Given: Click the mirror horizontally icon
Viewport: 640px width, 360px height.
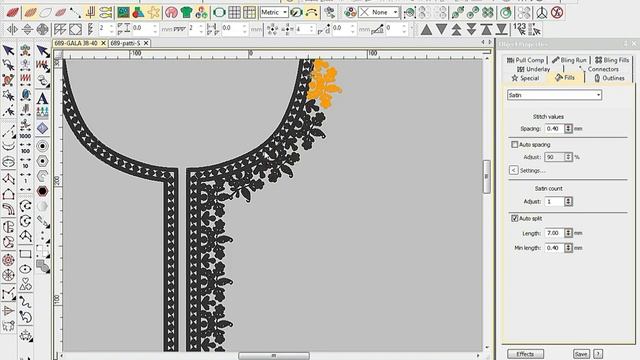Looking at the screenshot, I should point(12,29).
